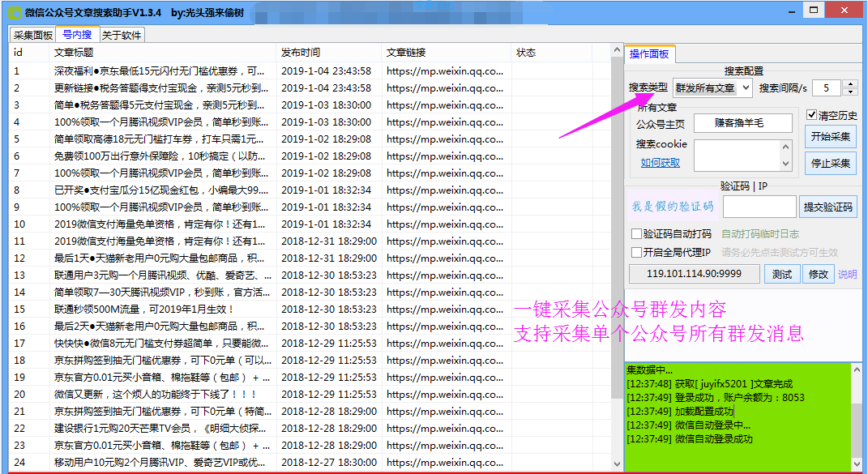The width and height of the screenshot is (868, 474).
Task: Click log line 获取[ juyifx5201 ]文章完成
Action: [710, 384]
